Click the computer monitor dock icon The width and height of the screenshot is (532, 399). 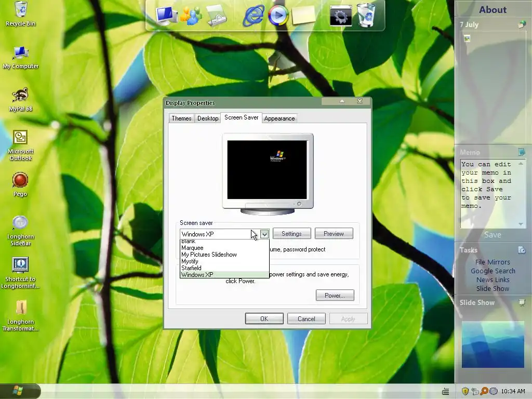(x=166, y=16)
